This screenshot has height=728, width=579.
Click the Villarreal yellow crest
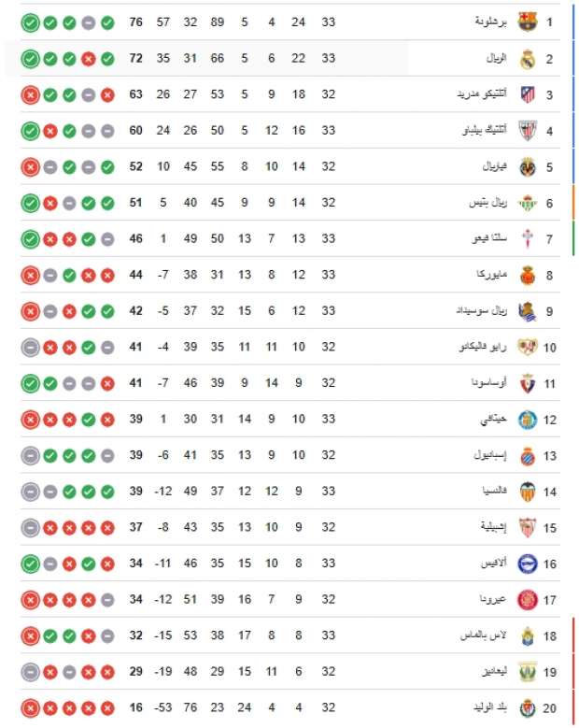pos(528,167)
